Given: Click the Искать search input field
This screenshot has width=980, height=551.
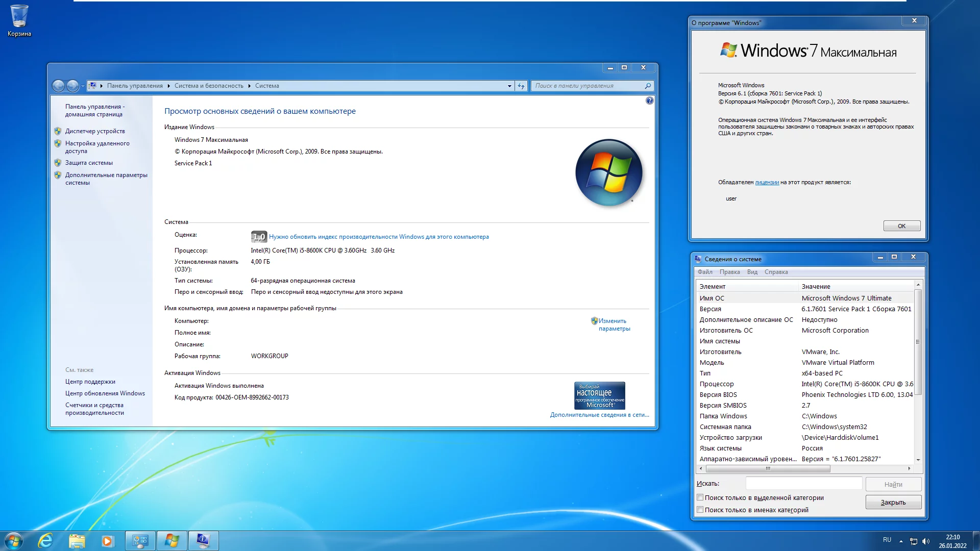Looking at the screenshot, I should coord(803,484).
